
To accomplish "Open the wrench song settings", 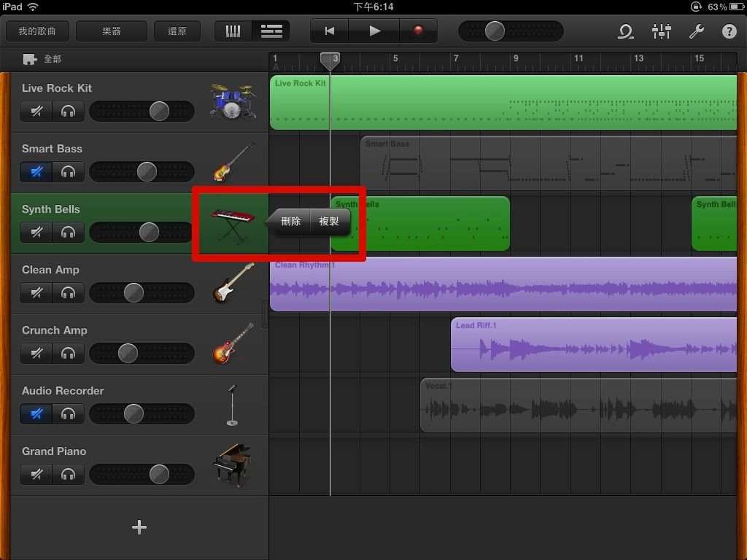I will tap(696, 31).
